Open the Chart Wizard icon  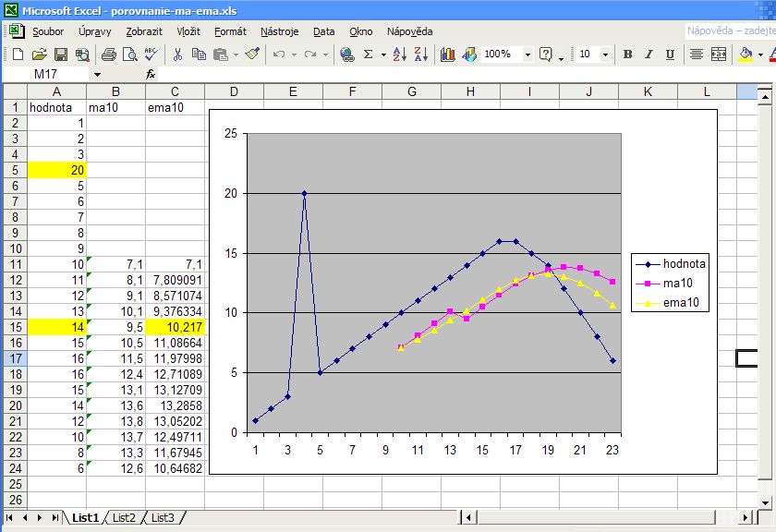pyautogui.click(x=448, y=54)
